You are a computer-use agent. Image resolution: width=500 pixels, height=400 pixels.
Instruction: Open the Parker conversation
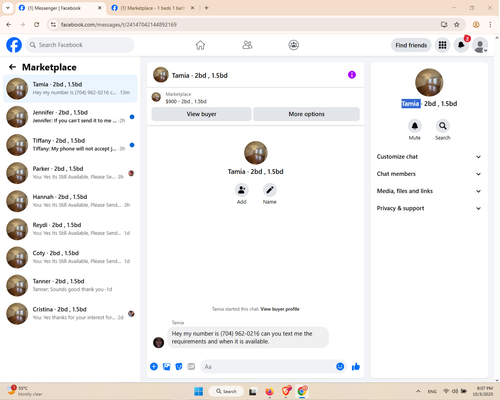pos(70,173)
